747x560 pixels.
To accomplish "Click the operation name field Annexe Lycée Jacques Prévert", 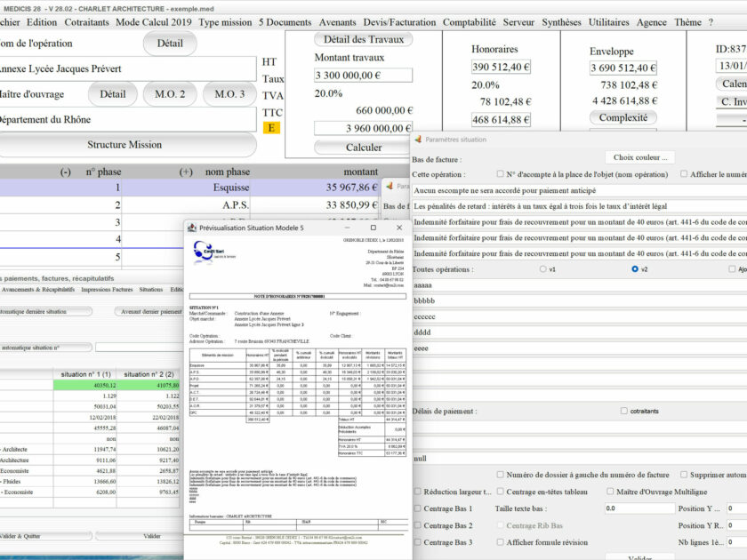I will (128, 68).
